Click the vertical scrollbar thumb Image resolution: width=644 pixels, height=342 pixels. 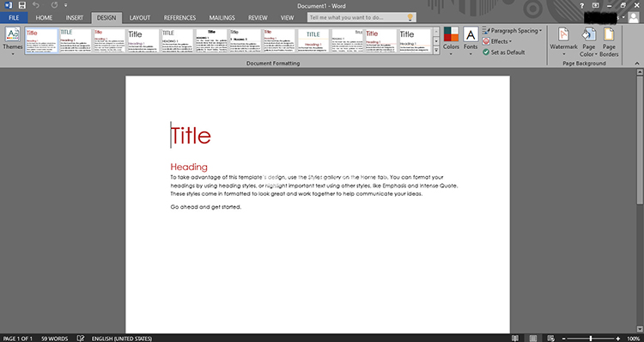point(640,139)
